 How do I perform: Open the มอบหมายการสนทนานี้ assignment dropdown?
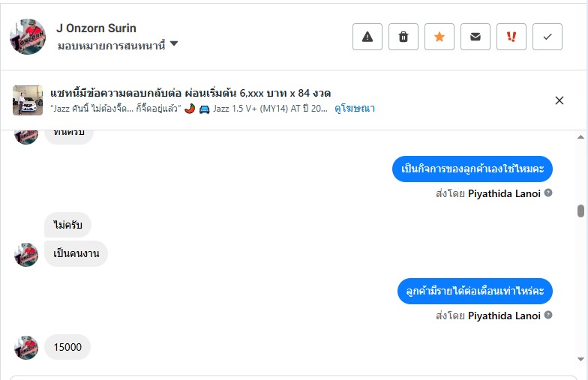[174, 44]
